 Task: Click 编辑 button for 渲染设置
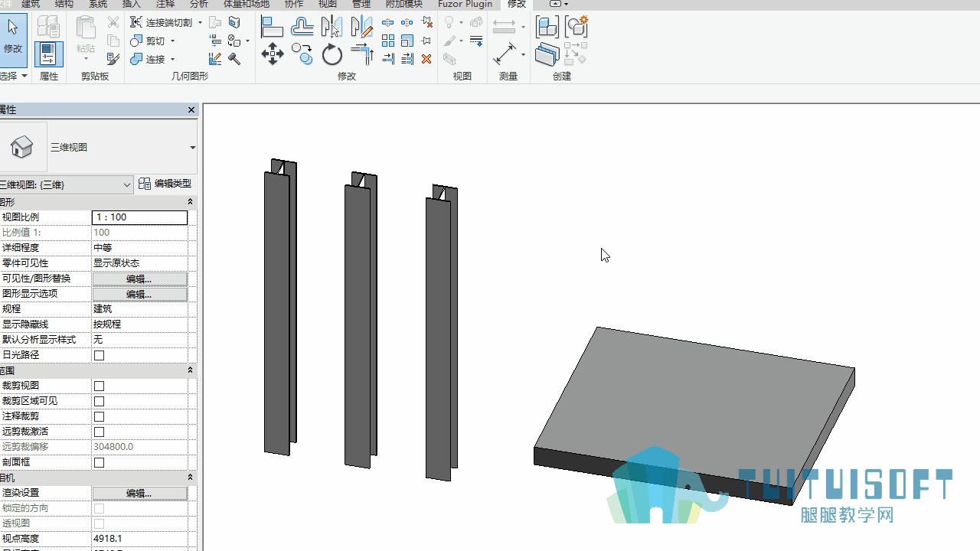point(139,493)
